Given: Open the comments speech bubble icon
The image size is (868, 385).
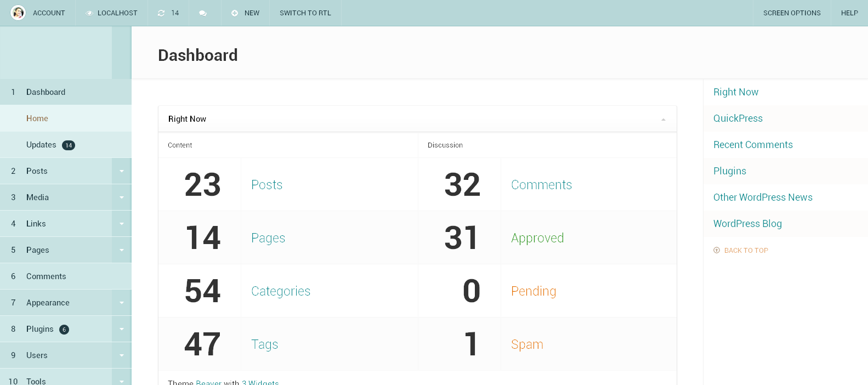Looking at the screenshot, I should [203, 13].
